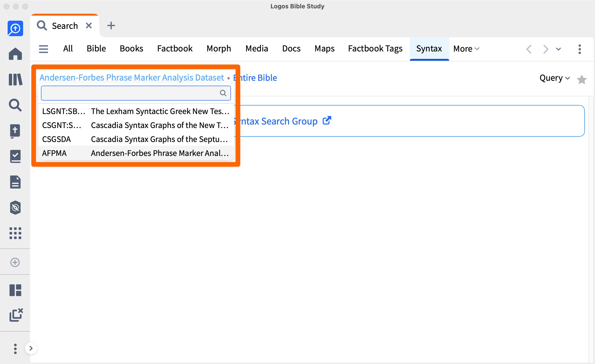Expand the sidebar with the arrow button

(x=31, y=348)
